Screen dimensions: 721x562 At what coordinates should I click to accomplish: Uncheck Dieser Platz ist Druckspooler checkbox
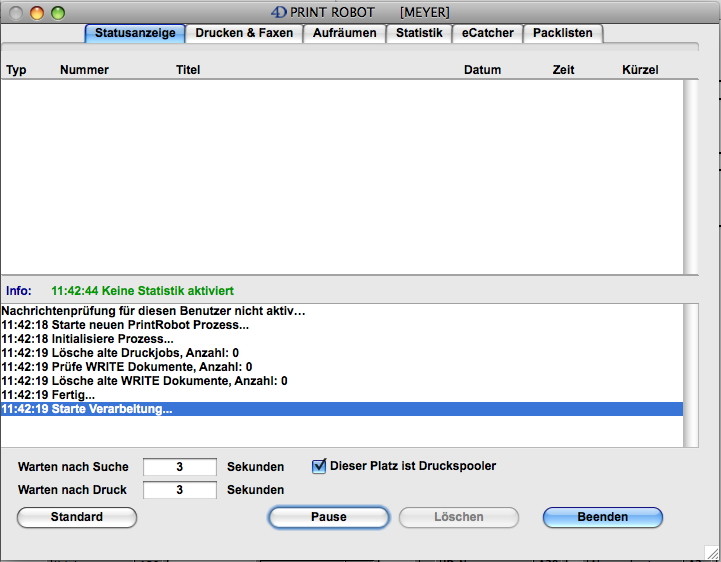[320, 466]
